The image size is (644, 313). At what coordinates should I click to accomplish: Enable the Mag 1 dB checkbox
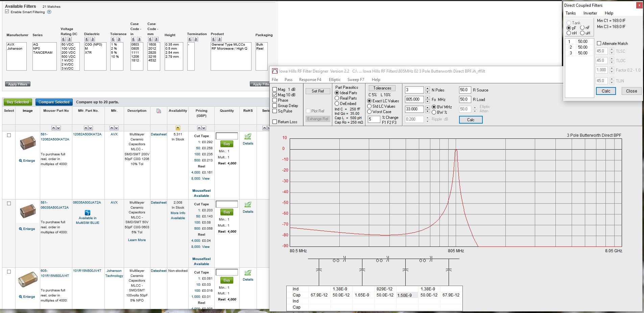click(275, 89)
